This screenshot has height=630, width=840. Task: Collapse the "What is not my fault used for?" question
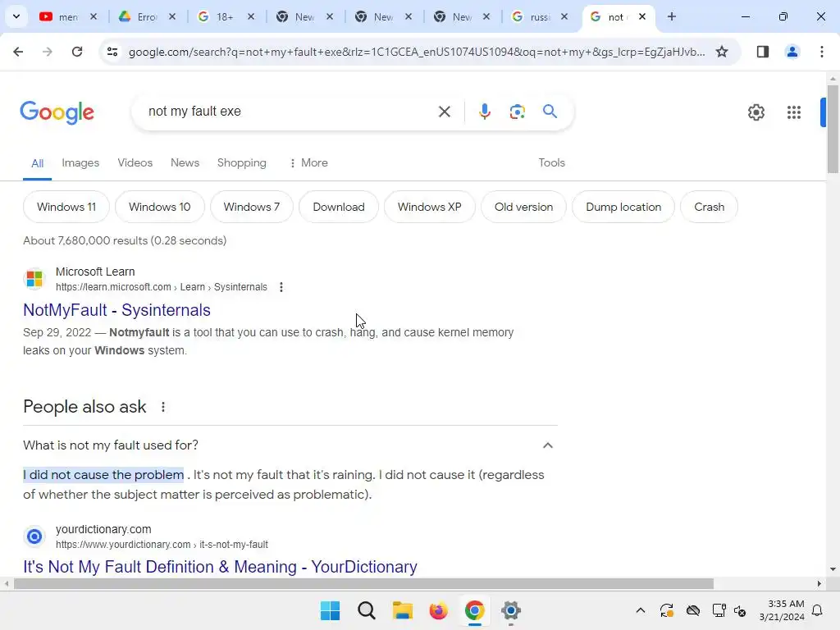tap(547, 445)
